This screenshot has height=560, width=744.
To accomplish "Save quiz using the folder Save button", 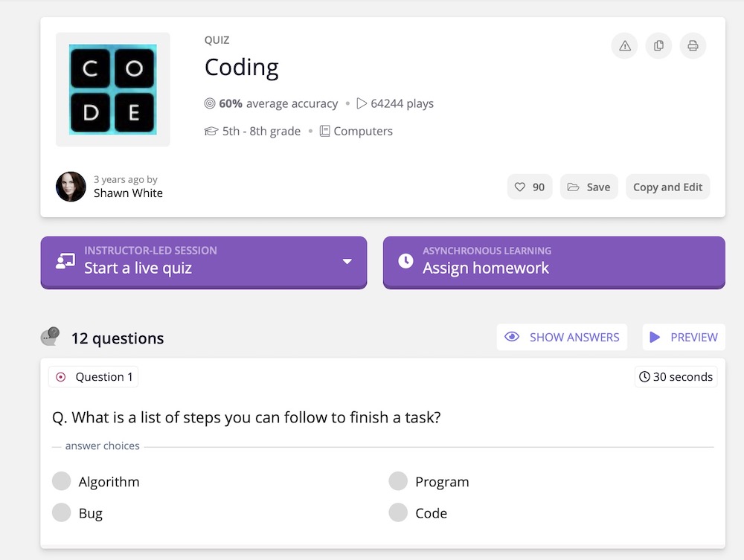I will click(589, 187).
